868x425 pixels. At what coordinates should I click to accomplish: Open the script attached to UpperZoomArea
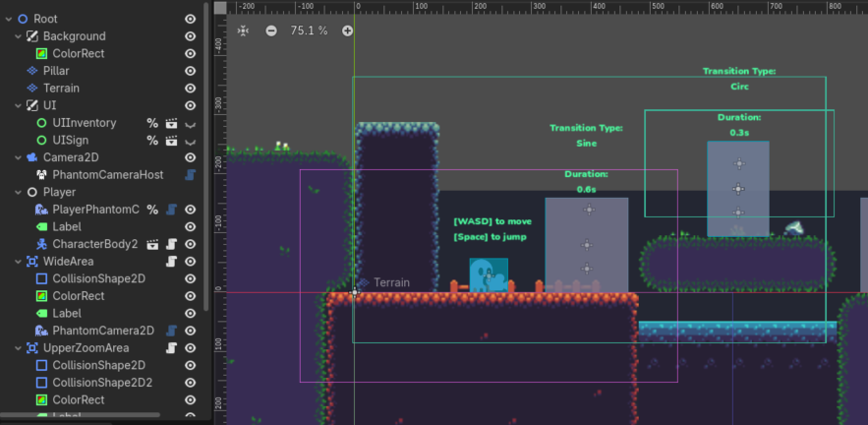[x=171, y=348]
